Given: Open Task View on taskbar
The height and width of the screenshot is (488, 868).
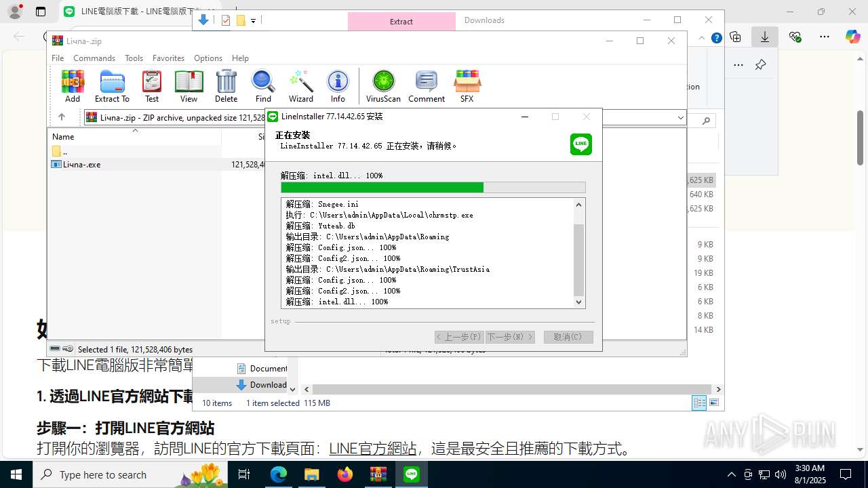Looking at the screenshot, I should pyautogui.click(x=244, y=474).
